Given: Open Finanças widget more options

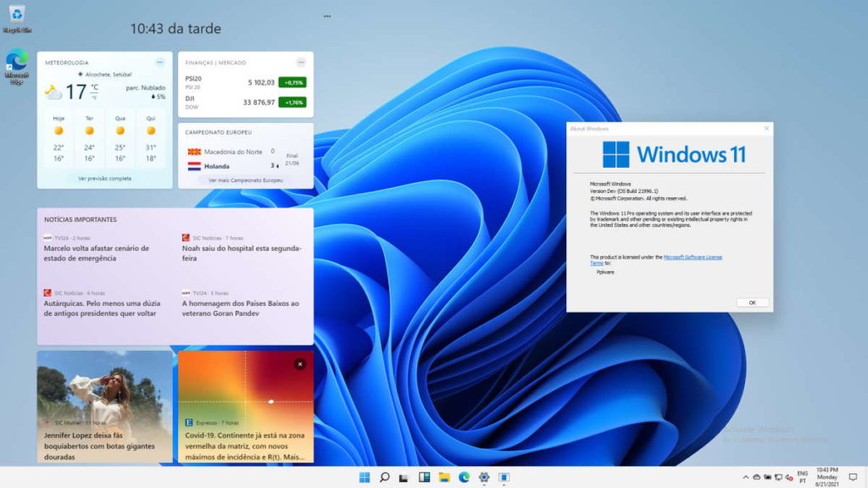Looking at the screenshot, I should tap(301, 63).
